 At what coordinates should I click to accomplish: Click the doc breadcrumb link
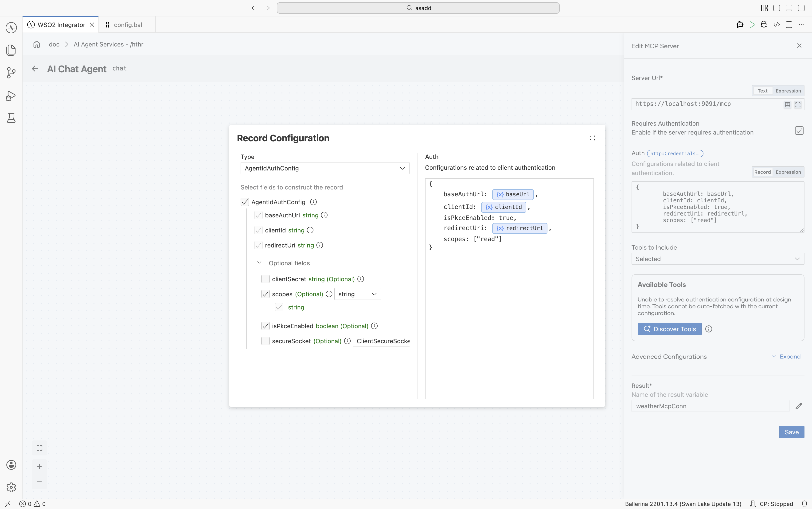54,44
